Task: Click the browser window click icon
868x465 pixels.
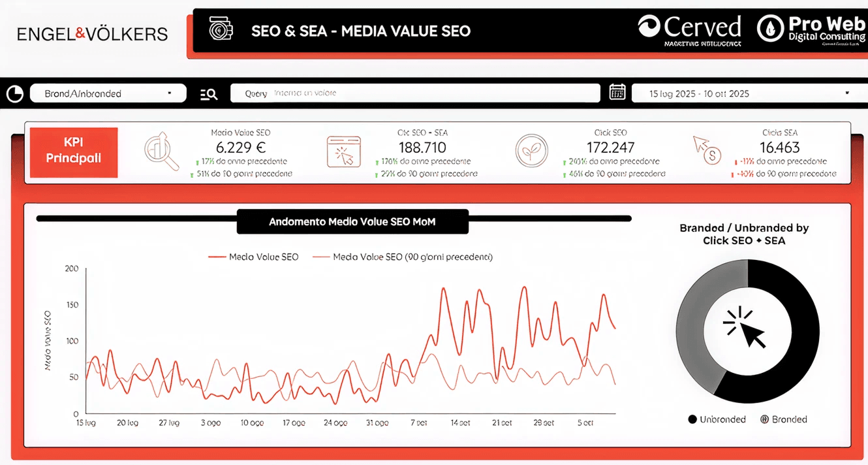Action: (x=343, y=152)
